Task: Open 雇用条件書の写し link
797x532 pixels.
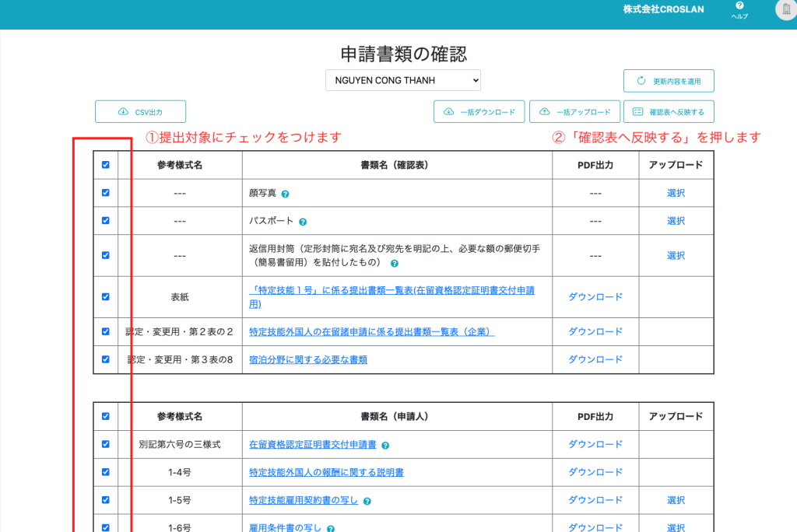Action: [285, 528]
